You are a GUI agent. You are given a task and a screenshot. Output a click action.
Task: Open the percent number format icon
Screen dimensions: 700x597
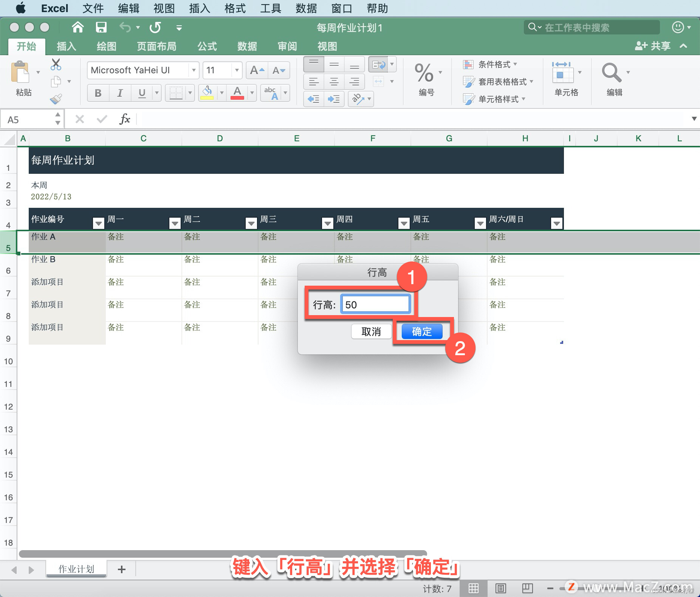424,73
